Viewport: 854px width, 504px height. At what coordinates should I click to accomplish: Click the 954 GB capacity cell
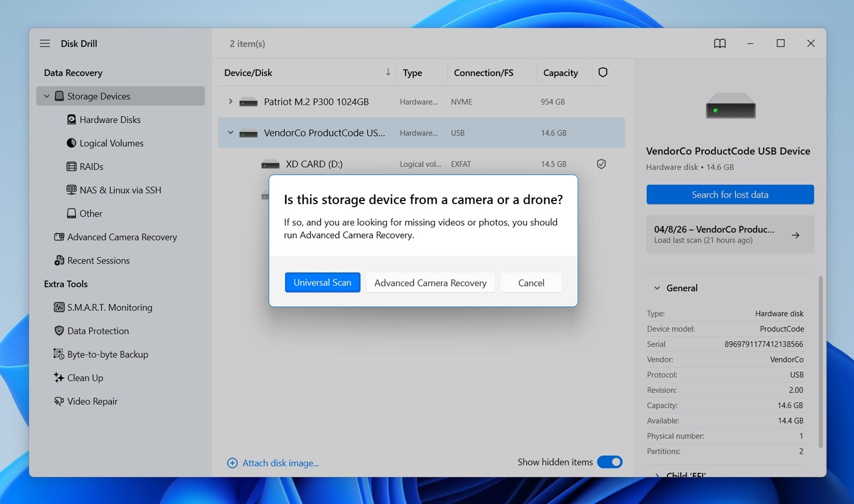553,102
